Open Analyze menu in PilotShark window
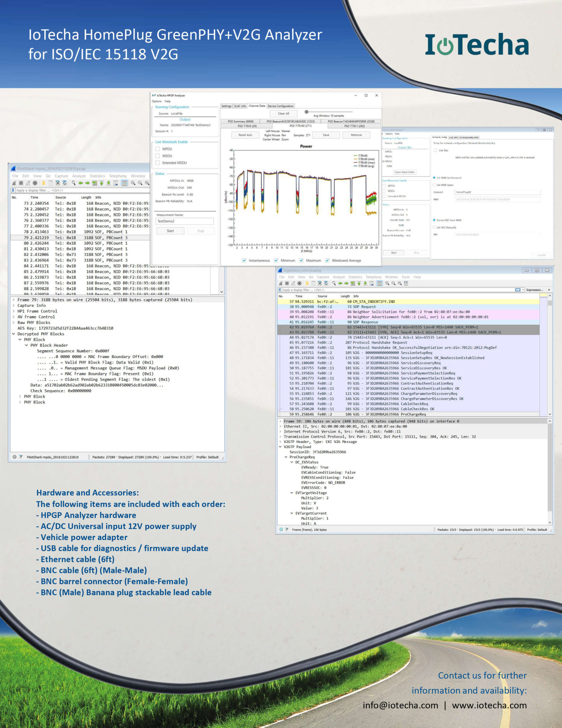Viewport: 562px width, 728px height. [x=79, y=176]
